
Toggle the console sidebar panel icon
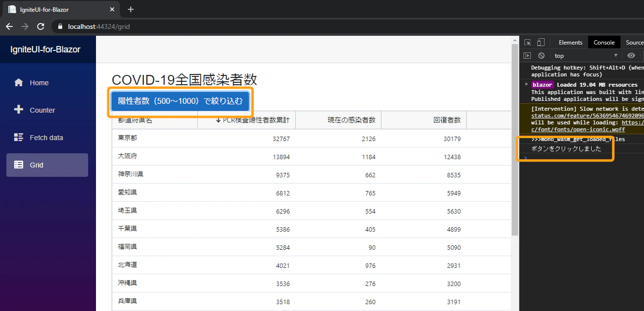[527, 55]
